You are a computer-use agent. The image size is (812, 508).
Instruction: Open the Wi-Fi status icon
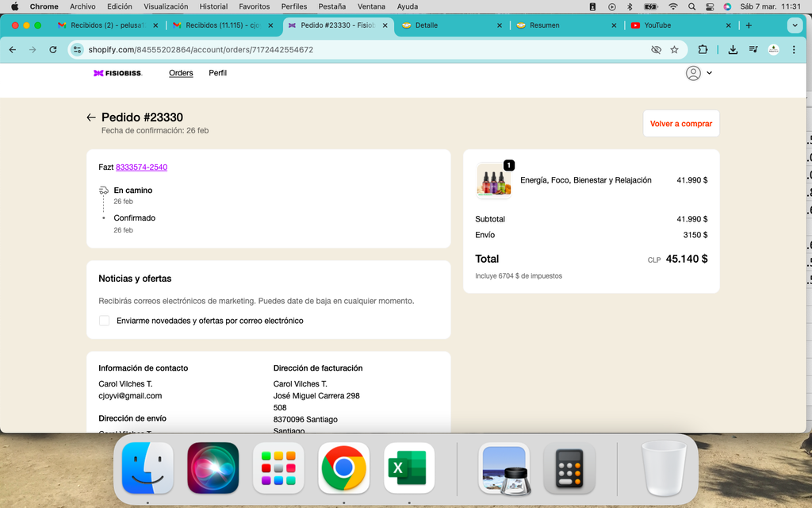(x=672, y=6)
